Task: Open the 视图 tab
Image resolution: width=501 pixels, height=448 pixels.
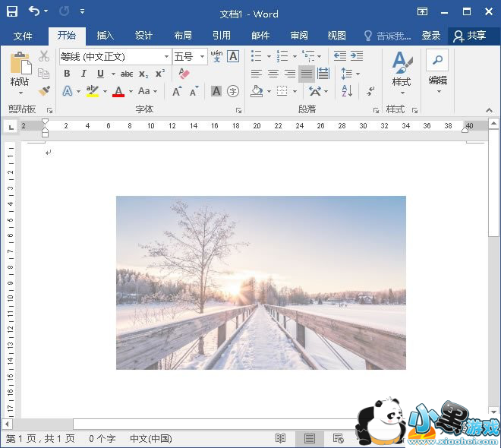Action: click(x=336, y=36)
